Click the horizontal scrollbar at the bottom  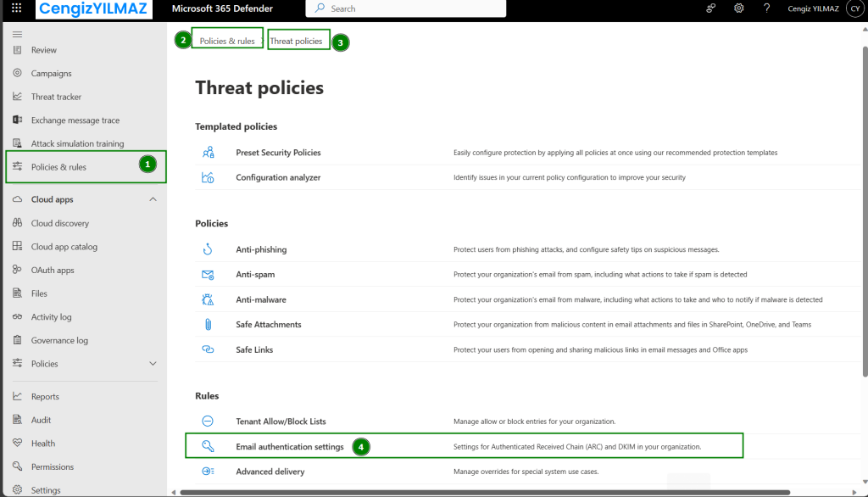coord(483,492)
